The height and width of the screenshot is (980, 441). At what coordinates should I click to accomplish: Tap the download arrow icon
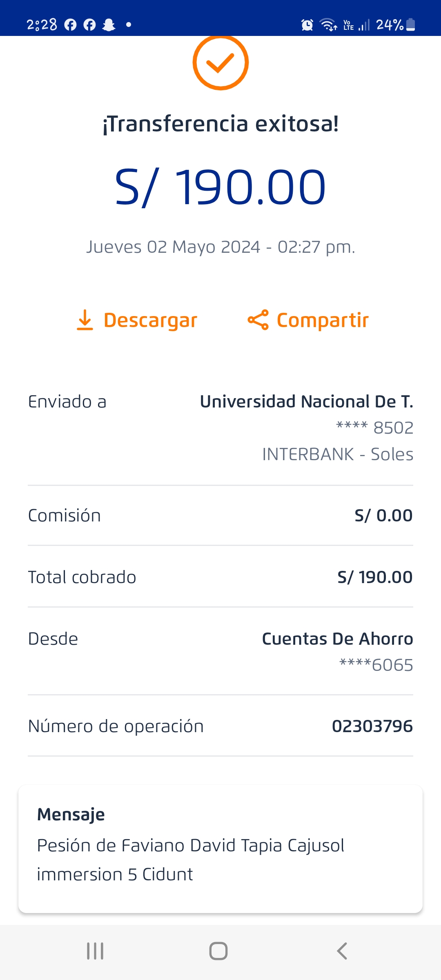click(x=85, y=320)
